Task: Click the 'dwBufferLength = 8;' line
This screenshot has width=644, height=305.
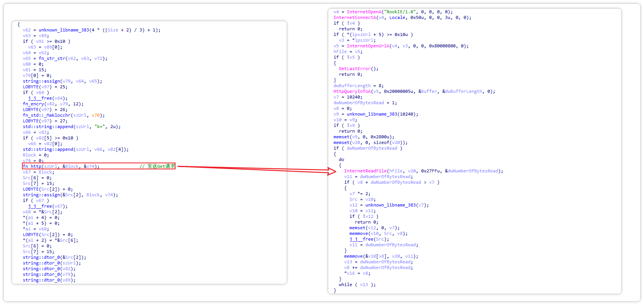Action: 359,86
